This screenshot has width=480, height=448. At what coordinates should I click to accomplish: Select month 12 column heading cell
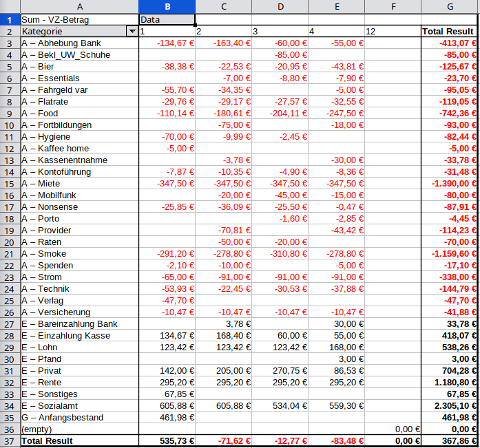(x=393, y=32)
